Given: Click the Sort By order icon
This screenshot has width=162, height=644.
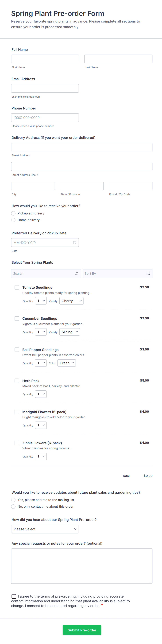Looking at the screenshot, I should 148,273.
